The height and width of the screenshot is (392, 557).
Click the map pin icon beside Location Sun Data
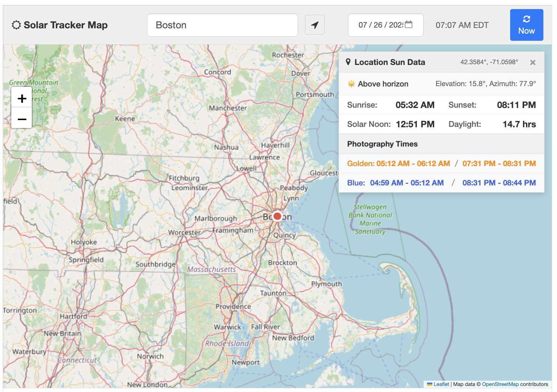tap(349, 62)
